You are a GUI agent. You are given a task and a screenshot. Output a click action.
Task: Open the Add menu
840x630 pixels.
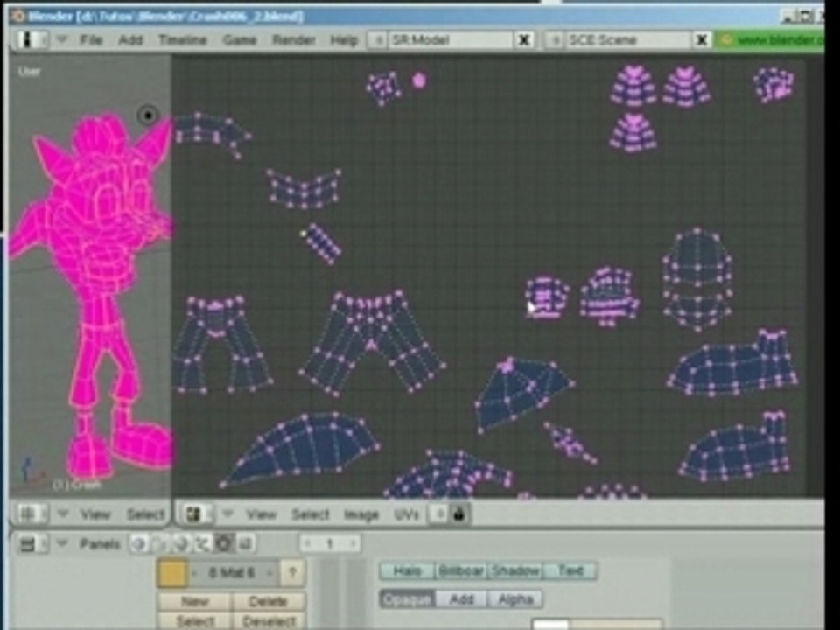coord(130,40)
